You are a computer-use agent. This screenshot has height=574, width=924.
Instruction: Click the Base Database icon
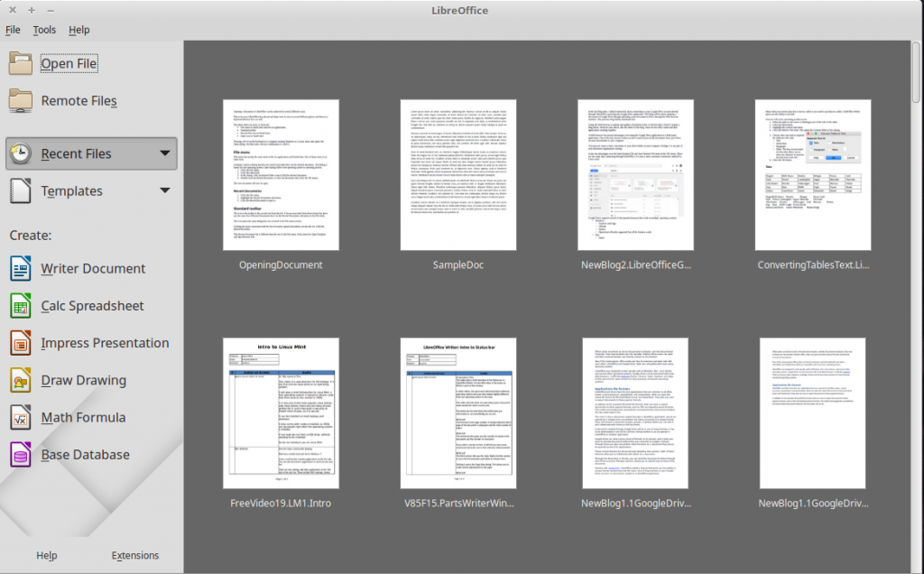pyautogui.click(x=21, y=454)
